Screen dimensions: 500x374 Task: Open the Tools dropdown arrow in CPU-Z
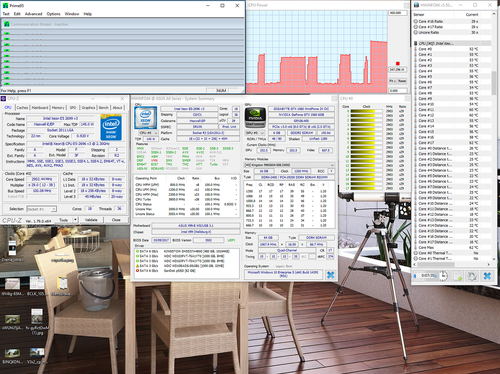click(75, 220)
